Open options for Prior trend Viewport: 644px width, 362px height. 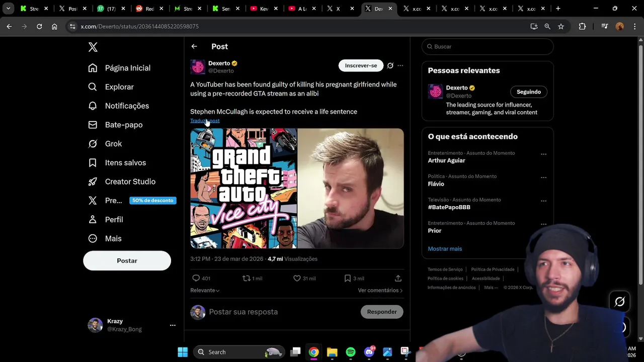coord(543,224)
